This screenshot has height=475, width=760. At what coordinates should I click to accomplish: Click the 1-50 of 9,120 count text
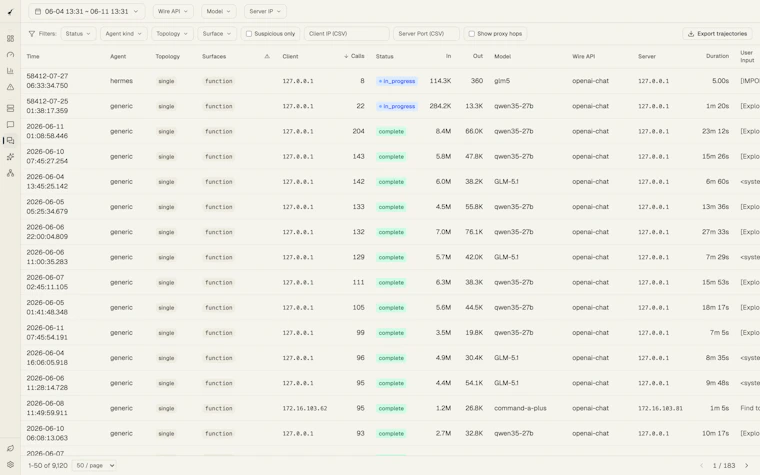click(48, 466)
